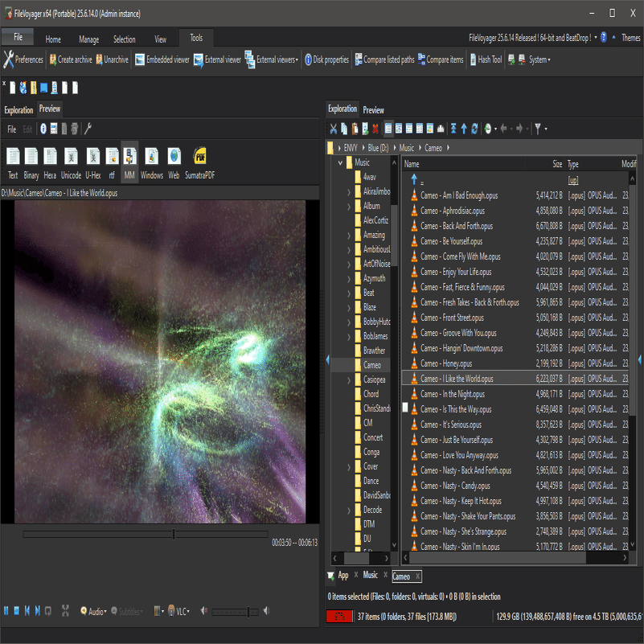Expand the AkiraJimbo folder node

click(349, 192)
